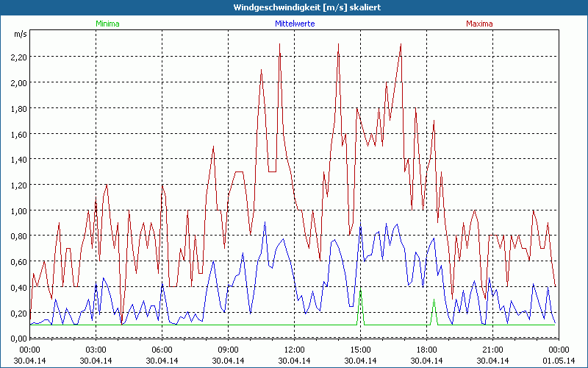This screenshot has width=588, height=368.
Task: Click the chart title Windgeschwindigkeit [m/s] skaliert
Action: [x=293, y=7]
